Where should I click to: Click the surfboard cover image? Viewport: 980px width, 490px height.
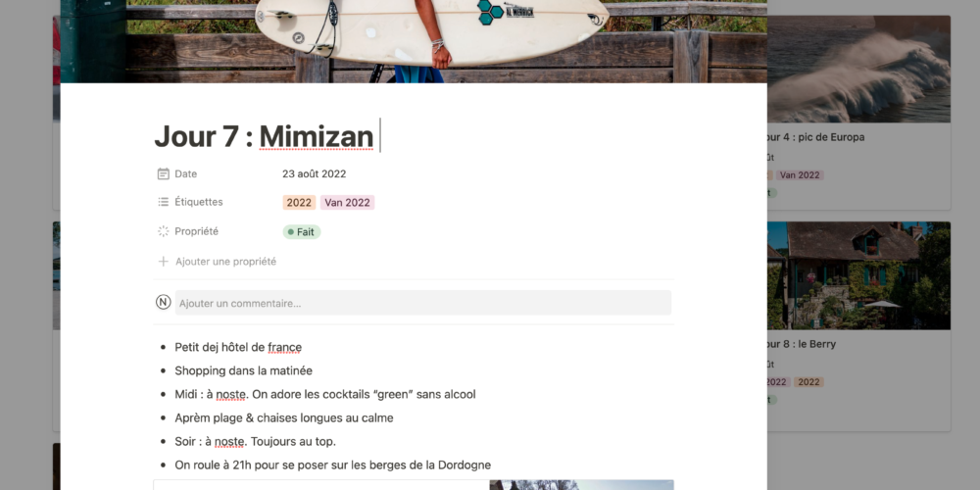tap(414, 41)
